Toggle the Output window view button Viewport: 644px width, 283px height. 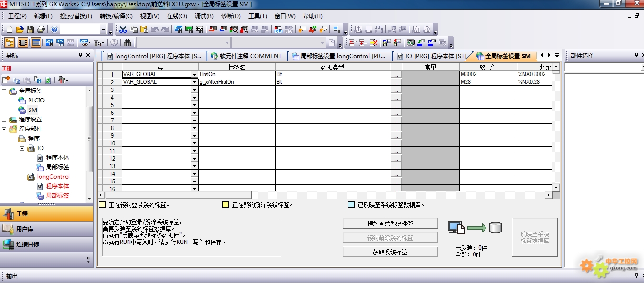click(36, 43)
